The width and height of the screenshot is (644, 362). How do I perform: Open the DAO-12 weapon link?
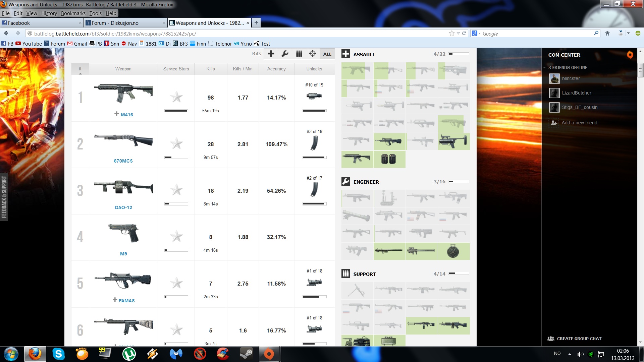[123, 207]
